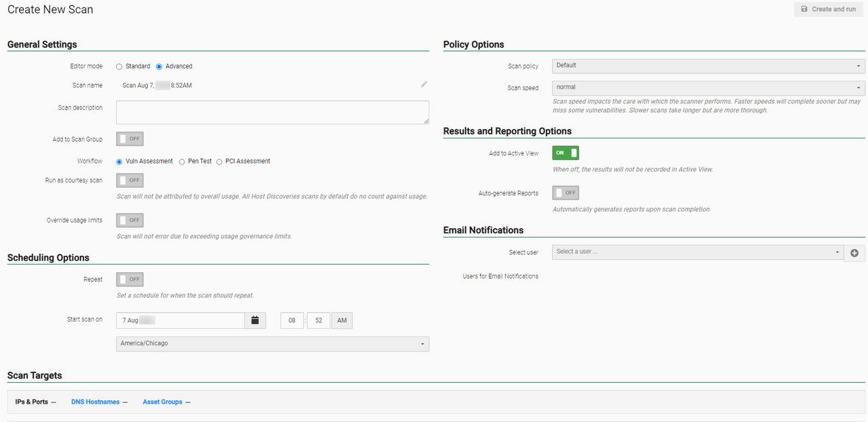
Task: Switch to the Asset Groups tab
Action: click(x=162, y=402)
